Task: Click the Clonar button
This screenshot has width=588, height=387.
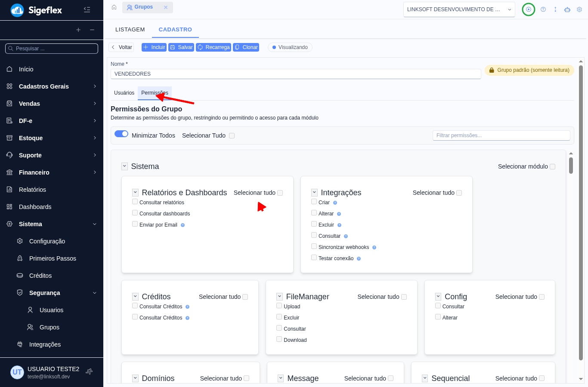Action: 246,47
